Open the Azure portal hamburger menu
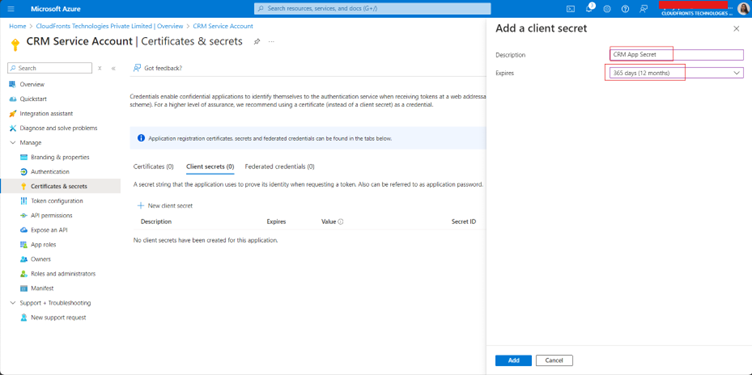The width and height of the screenshot is (752, 375). (x=12, y=9)
